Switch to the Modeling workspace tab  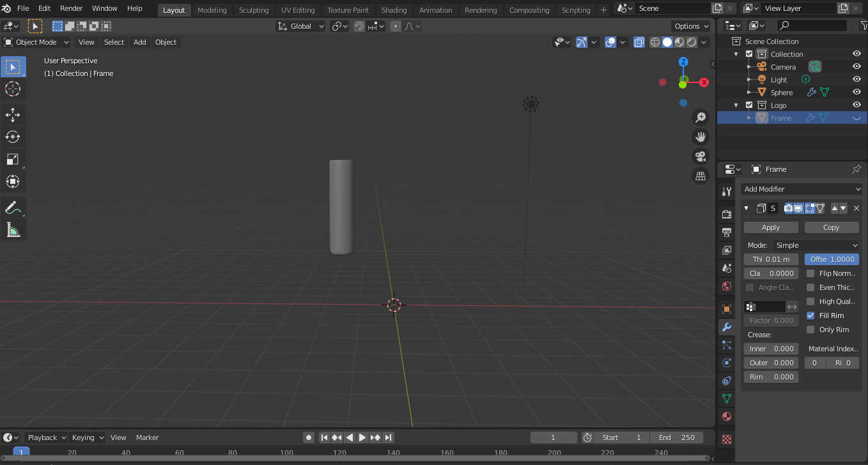point(212,10)
